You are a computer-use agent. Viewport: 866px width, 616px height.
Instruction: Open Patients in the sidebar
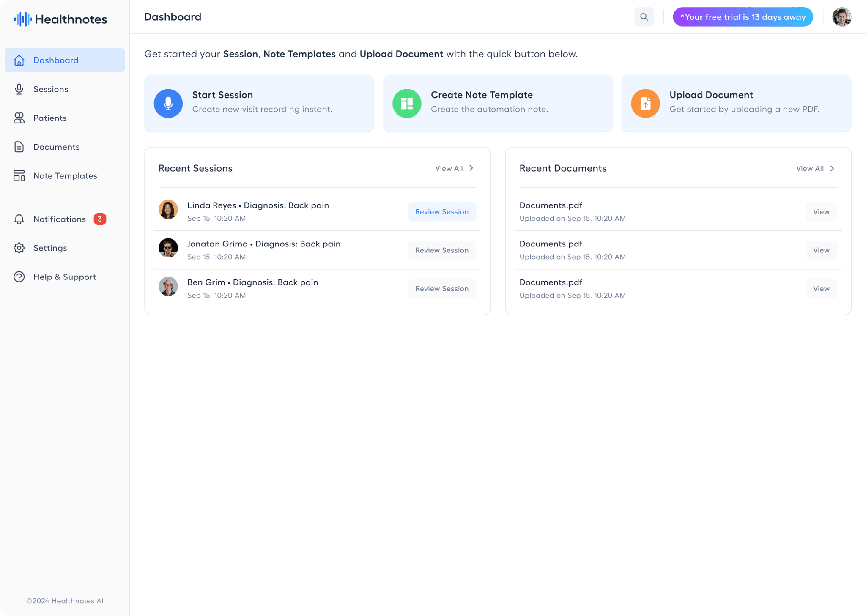pos(50,118)
